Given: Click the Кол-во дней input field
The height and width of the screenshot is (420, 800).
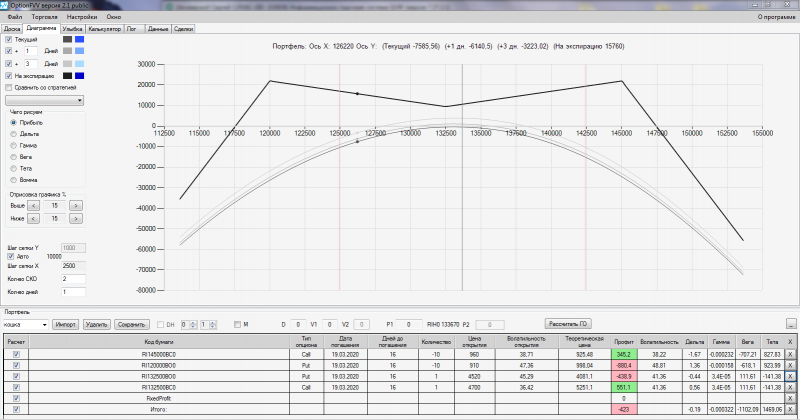Looking at the screenshot, I should point(73,292).
